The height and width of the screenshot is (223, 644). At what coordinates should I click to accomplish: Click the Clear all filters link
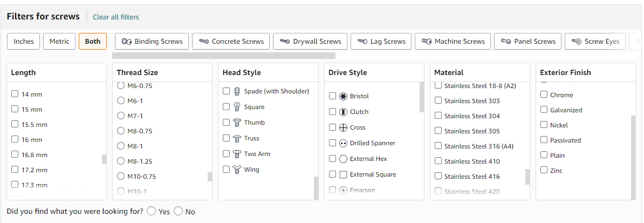point(116,17)
